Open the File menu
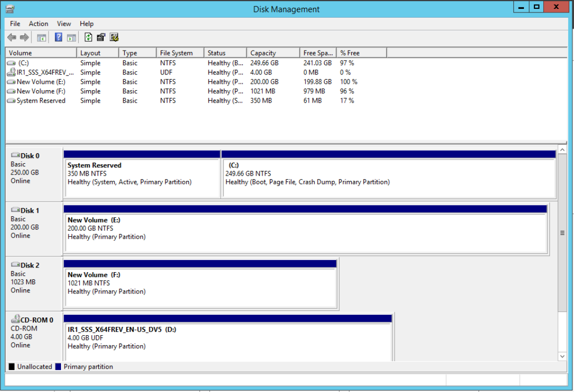This screenshot has height=392, width=574. (x=15, y=23)
